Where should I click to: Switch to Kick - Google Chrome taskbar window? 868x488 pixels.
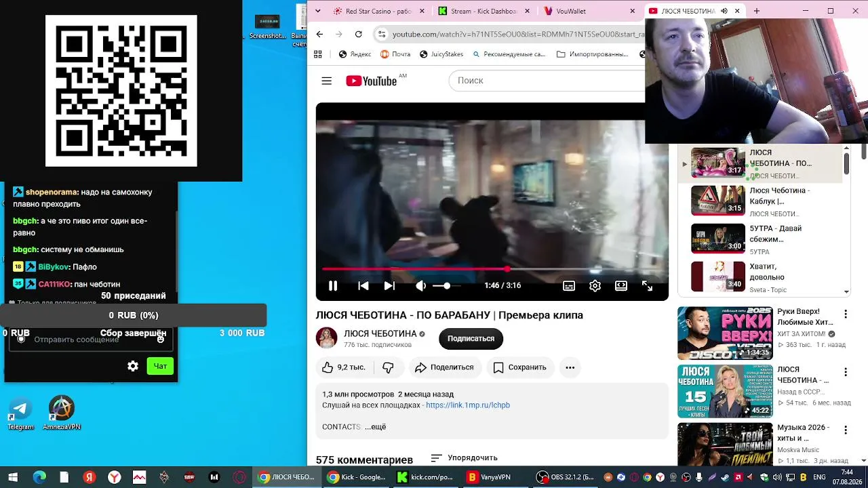tap(357, 477)
